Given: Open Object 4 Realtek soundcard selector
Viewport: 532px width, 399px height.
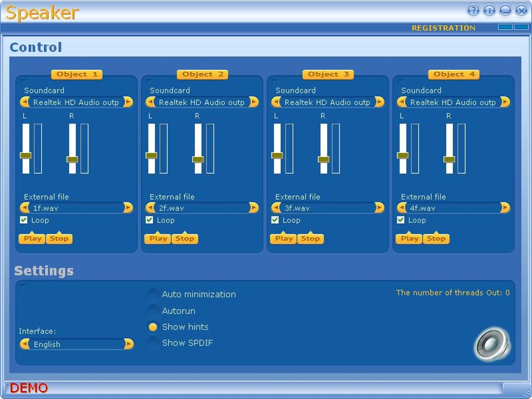Looking at the screenshot, I should pyautogui.click(x=453, y=102).
